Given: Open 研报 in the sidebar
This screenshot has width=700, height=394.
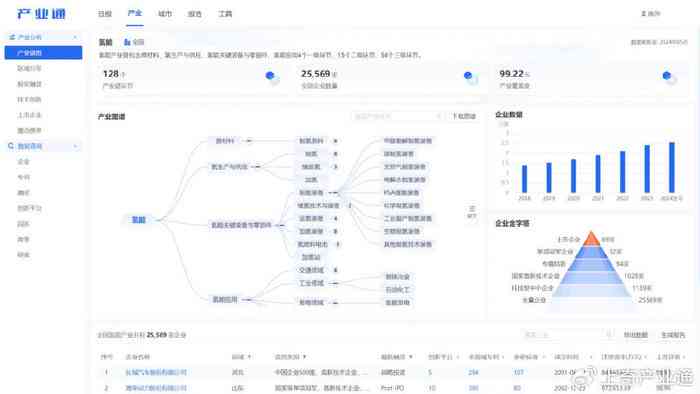Looking at the screenshot, I should tap(23, 255).
